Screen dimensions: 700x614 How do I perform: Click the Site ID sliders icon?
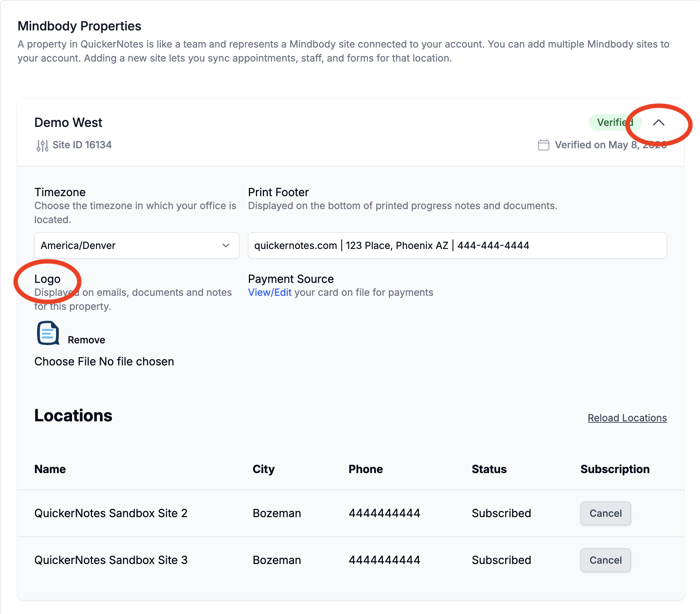(42, 145)
